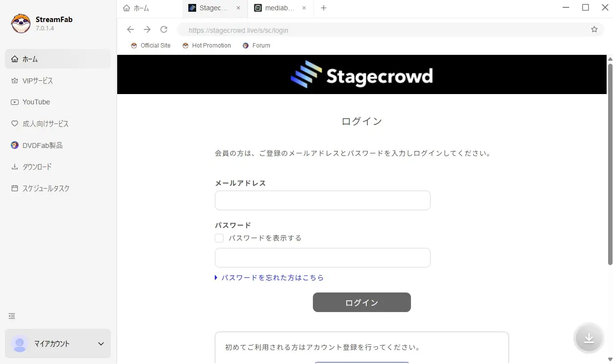This screenshot has width=613, height=364.
Task: Collapse the sidebar with the menu-fold icon
Action: [12, 316]
